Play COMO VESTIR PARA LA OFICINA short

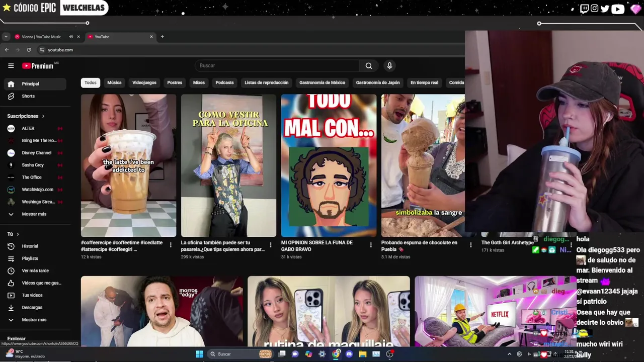(x=228, y=165)
